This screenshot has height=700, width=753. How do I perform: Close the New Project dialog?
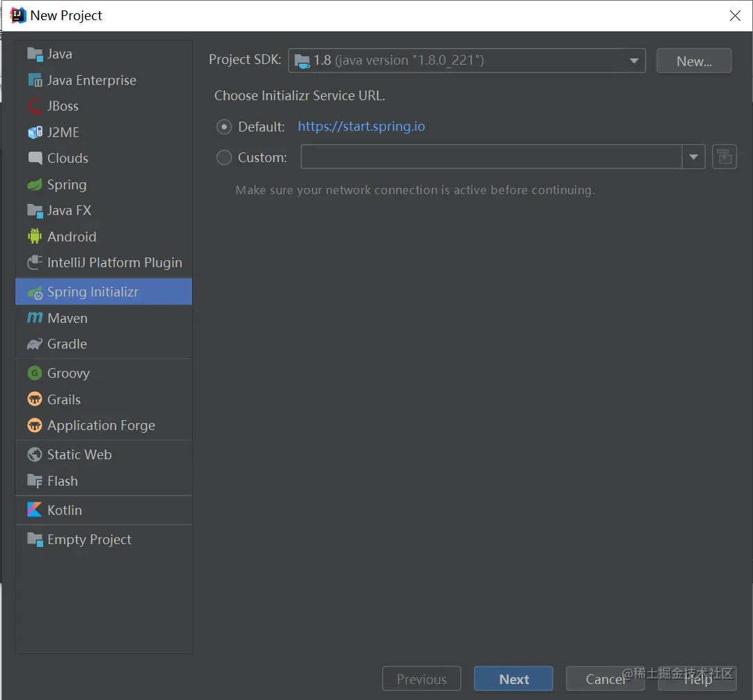click(735, 15)
